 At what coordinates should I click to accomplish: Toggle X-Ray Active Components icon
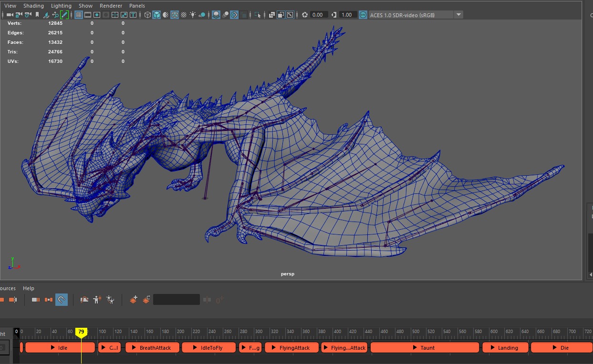281,15
